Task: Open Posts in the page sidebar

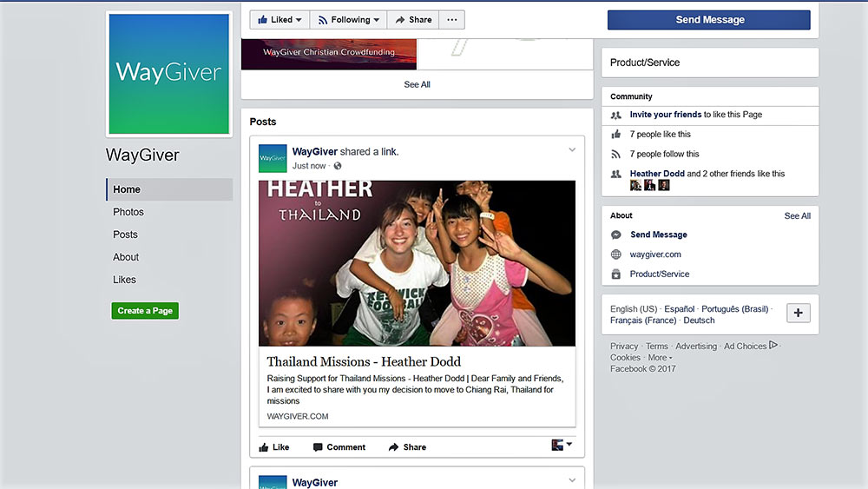Action: click(125, 235)
